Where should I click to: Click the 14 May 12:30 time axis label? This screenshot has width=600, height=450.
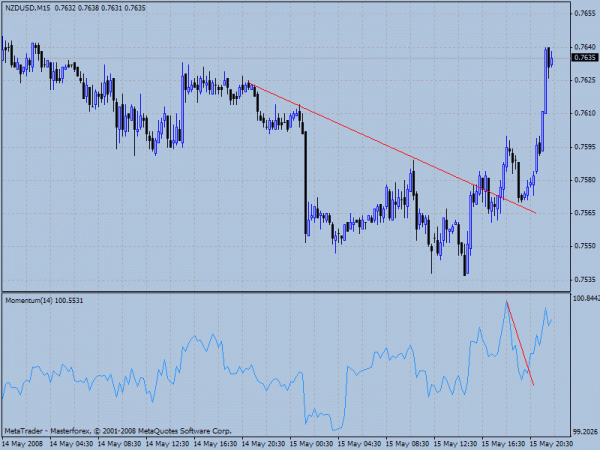tap(168, 444)
